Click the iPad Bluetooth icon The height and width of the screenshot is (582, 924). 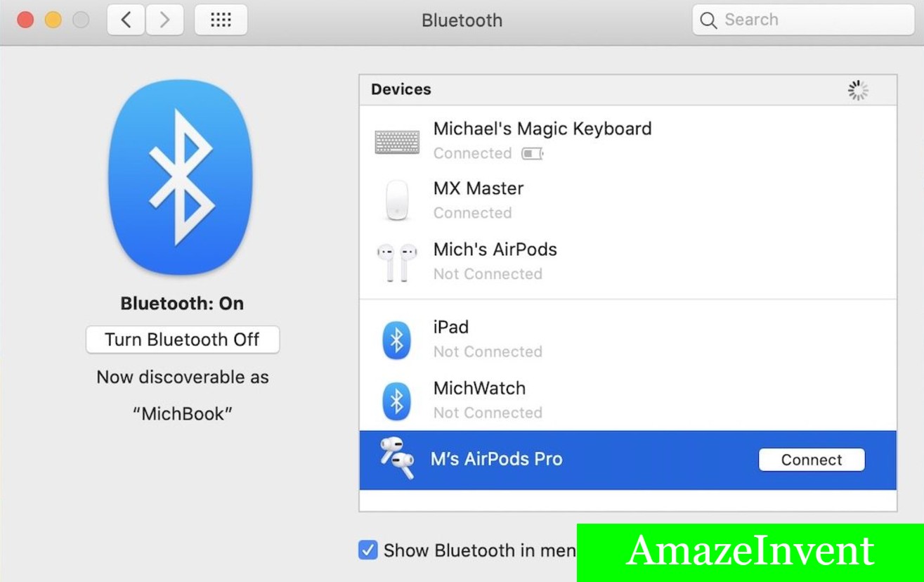point(397,340)
